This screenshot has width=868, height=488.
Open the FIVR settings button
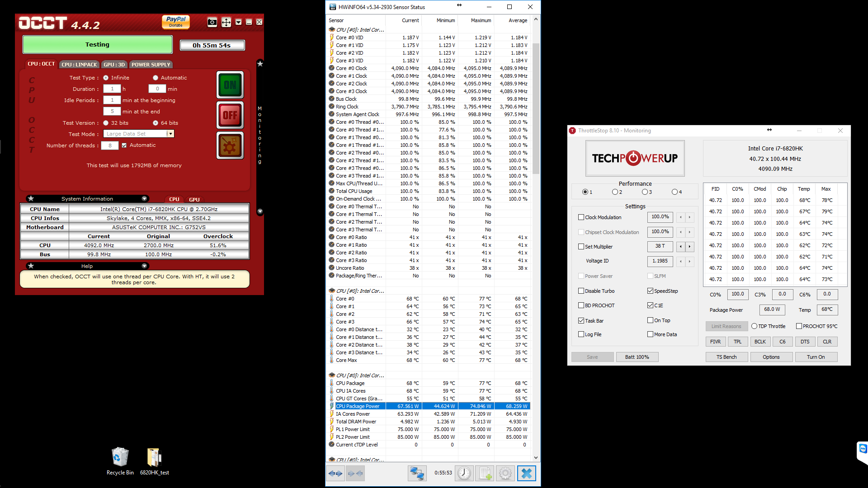715,342
